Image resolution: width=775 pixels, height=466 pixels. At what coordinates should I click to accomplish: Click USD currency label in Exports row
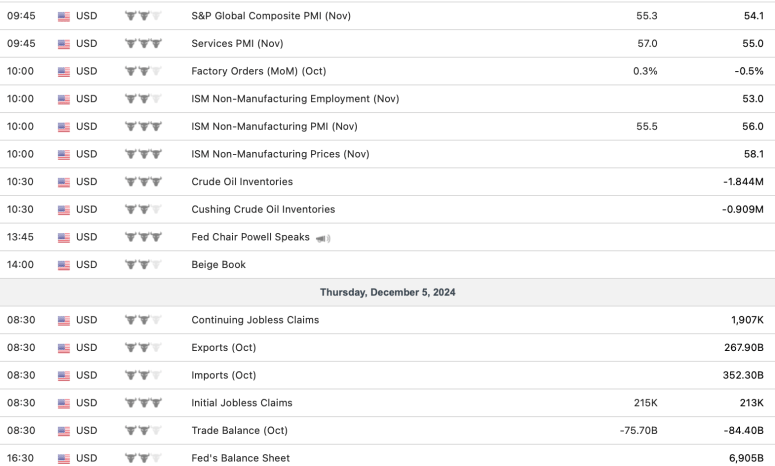point(86,348)
